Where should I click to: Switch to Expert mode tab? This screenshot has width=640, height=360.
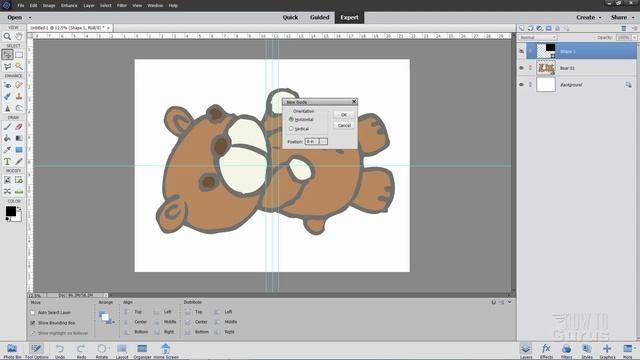point(349,18)
